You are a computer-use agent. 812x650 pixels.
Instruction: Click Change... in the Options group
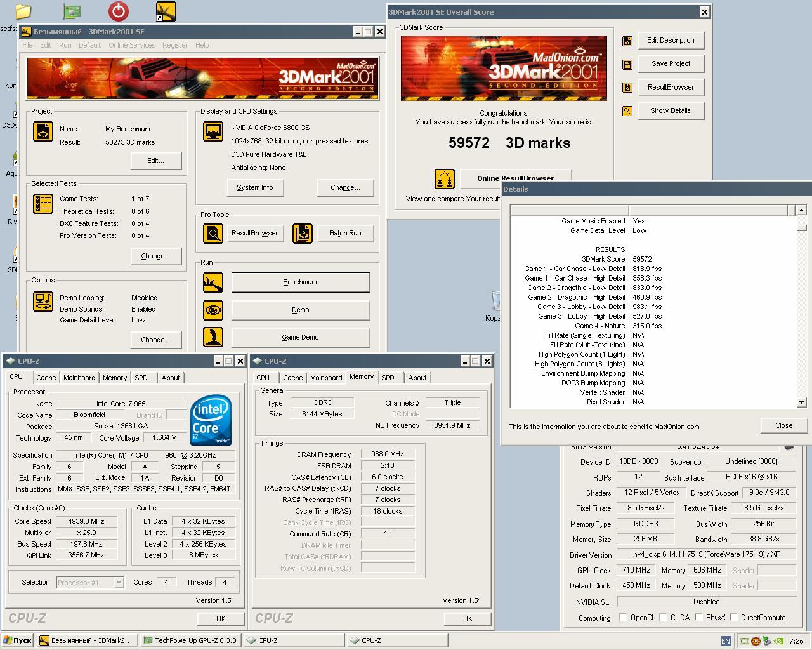coord(155,340)
